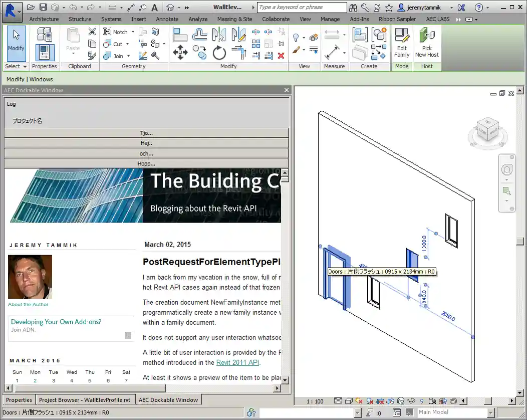This screenshot has height=420, width=527.
Task: Toggle the Properties palette button
Action: tap(45, 53)
